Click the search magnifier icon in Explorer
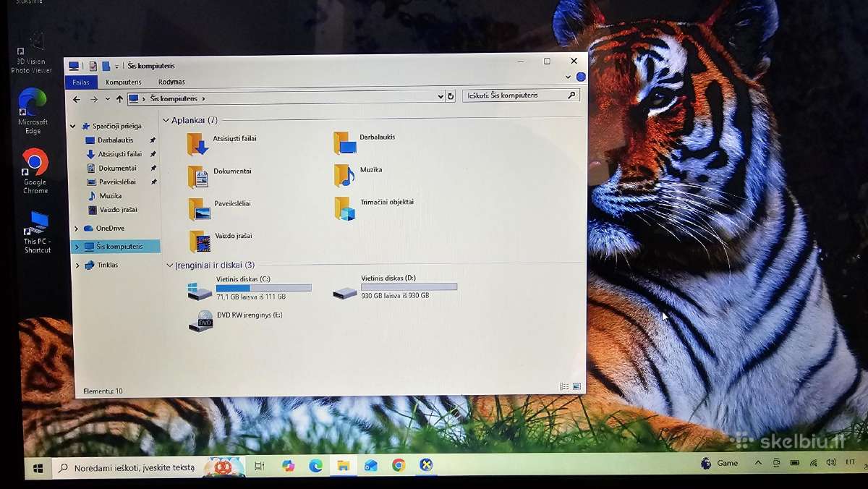Viewport: 868px width, 489px height. [x=571, y=95]
